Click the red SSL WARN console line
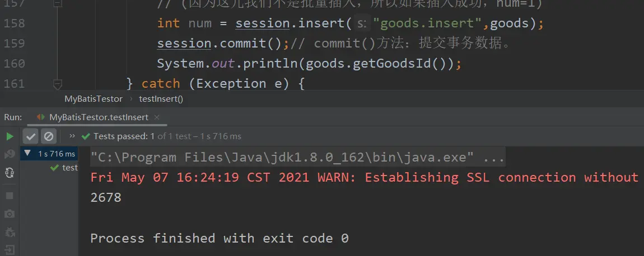This screenshot has height=256, width=644. (364, 177)
